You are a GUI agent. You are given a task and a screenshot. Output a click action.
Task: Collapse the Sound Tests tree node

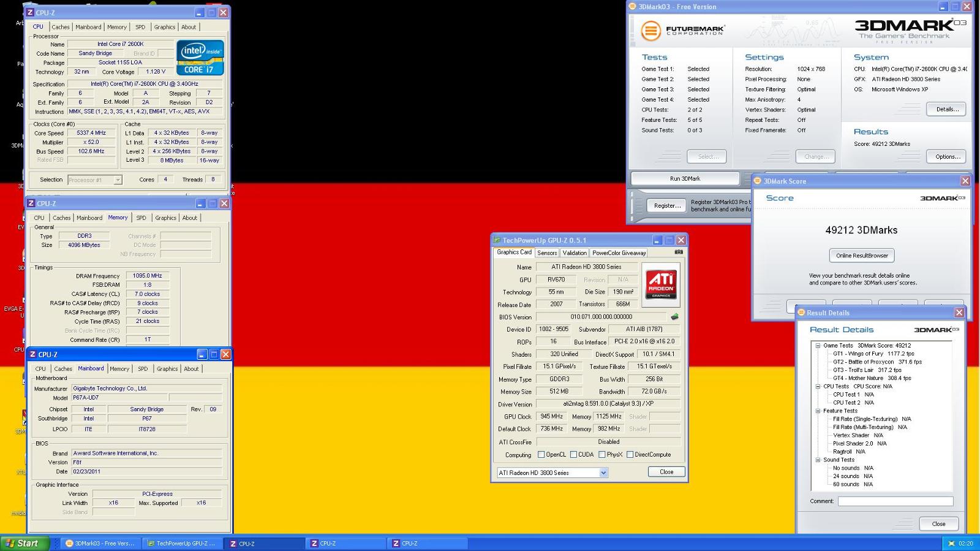coord(818,460)
